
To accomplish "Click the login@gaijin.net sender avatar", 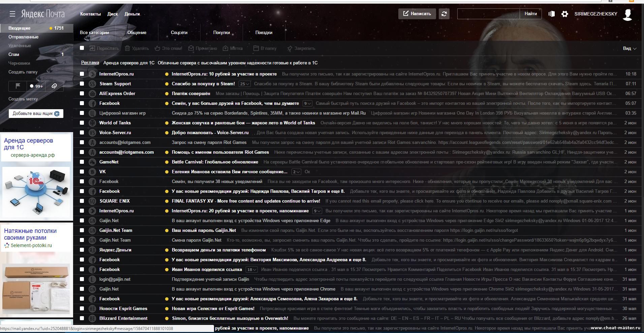I will point(92,279).
